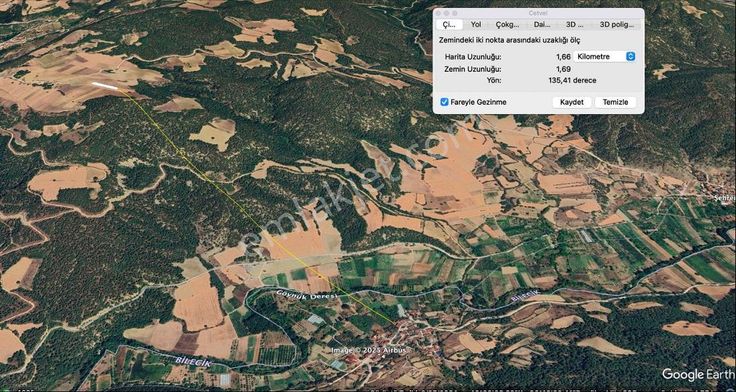Toggle the Fareyle Gezinme checkbox
736x392 pixels.
pyautogui.click(x=445, y=102)
